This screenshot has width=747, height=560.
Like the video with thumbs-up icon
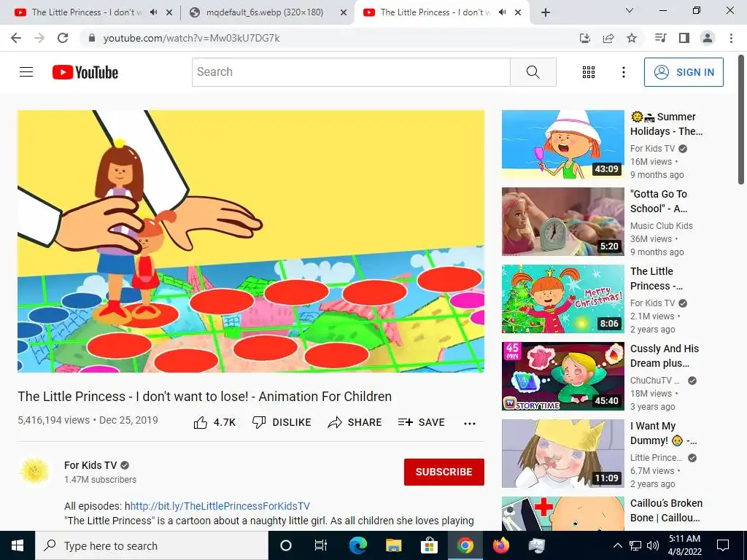(201, 422)
